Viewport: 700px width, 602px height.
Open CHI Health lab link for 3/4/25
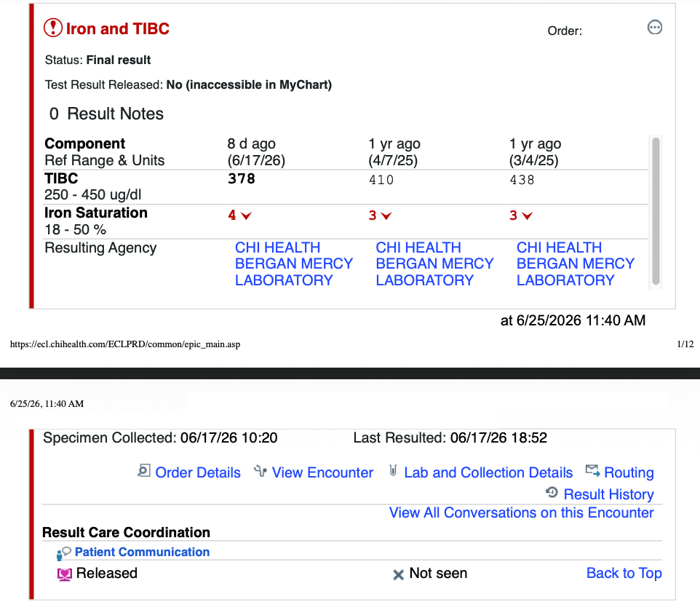point(576,264)
